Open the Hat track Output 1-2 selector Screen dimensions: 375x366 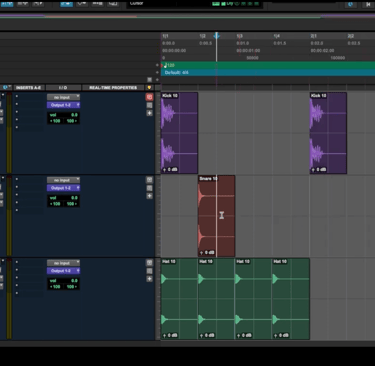(x=63, y=271)
